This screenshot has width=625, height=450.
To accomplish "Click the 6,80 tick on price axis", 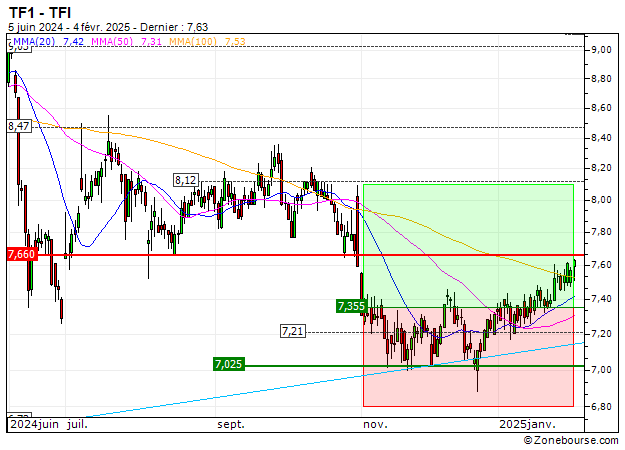I will tap(600, 407).
